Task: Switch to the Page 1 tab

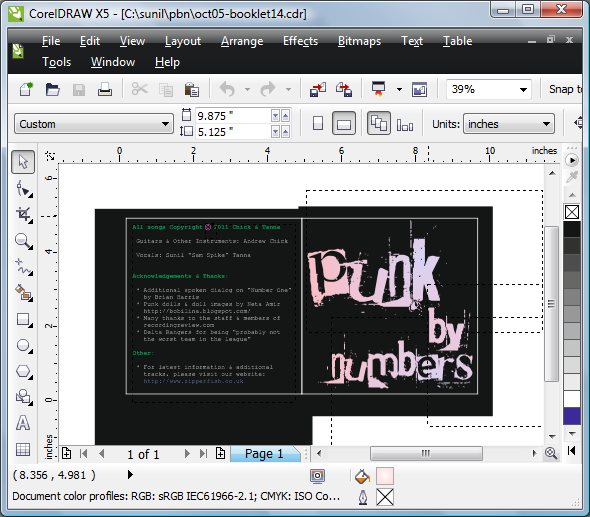Action: [264, 454]
